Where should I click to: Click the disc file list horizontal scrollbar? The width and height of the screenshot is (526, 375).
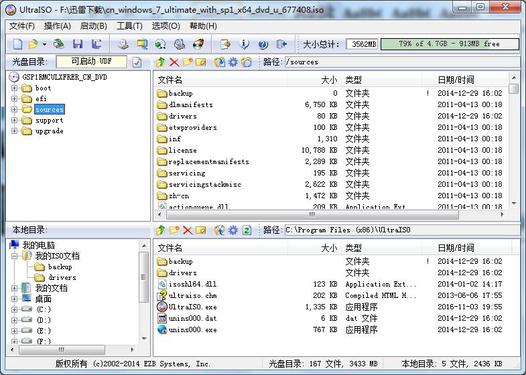(312, 214)
